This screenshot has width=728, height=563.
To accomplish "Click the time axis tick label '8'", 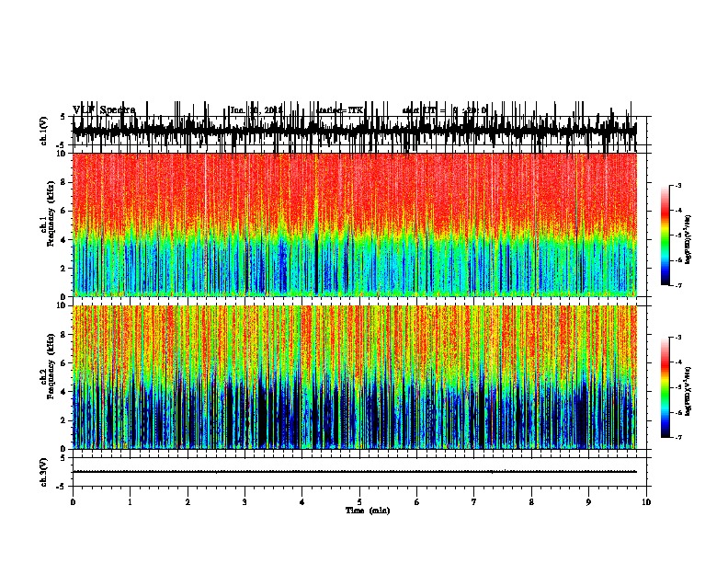I will [x=531, y=502].
